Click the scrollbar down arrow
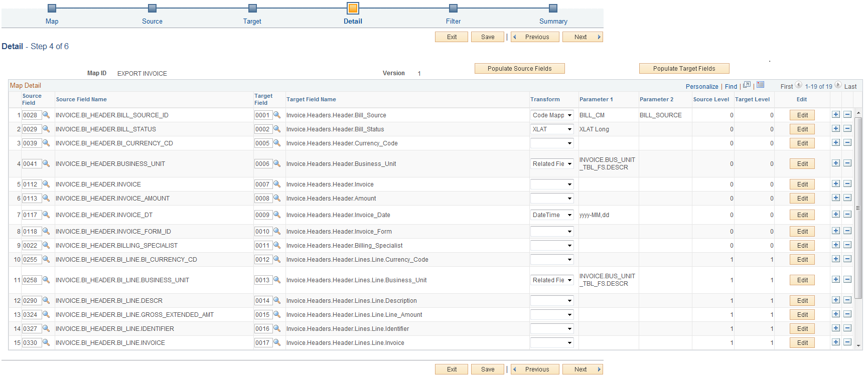 click(x=858, y=345)
